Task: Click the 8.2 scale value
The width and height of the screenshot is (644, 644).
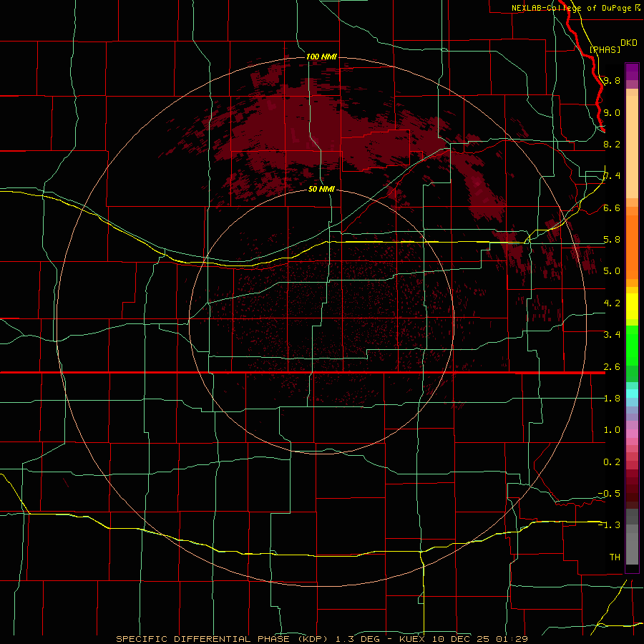Action: (612, 144)
